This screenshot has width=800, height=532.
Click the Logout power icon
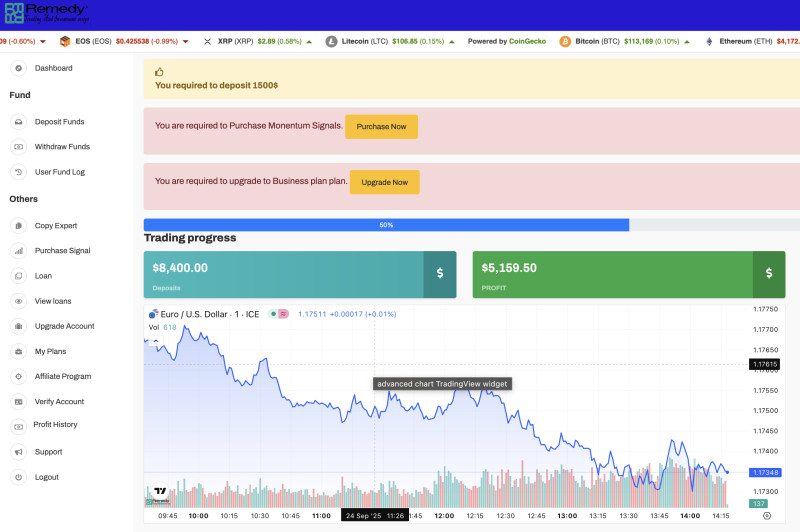point(18,478)
